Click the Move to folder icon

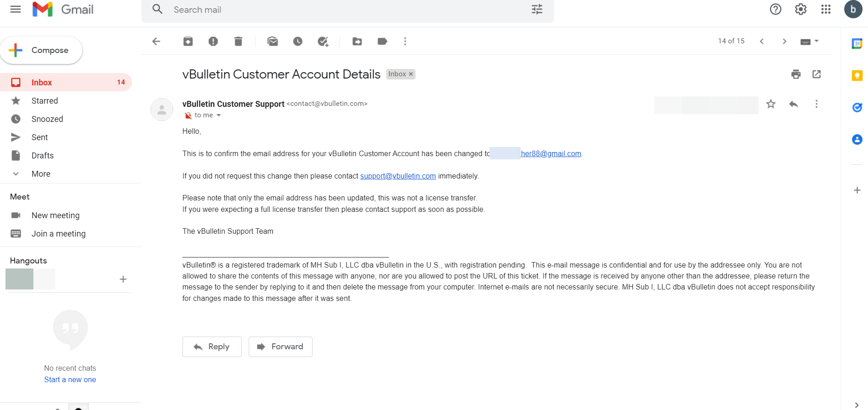tap(357, 42)
